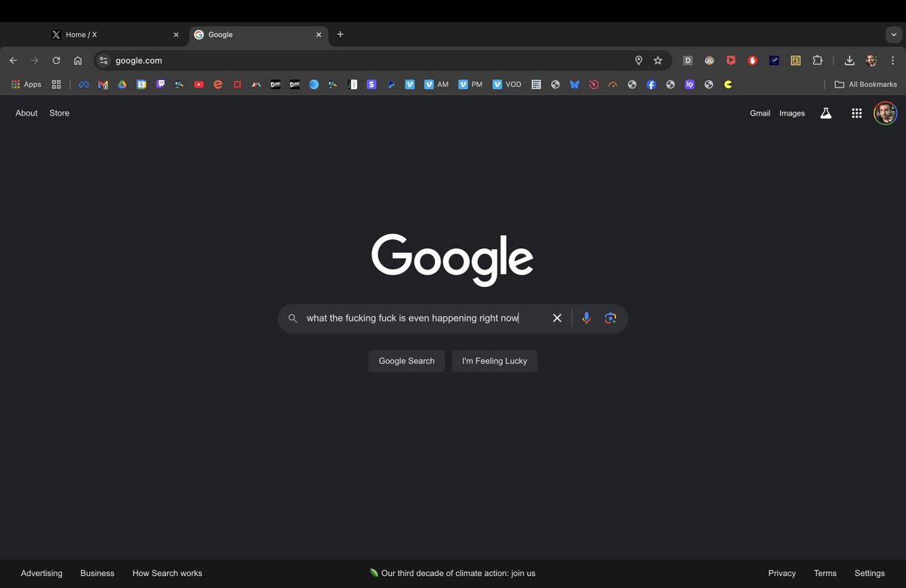Open the Settings footer menu
This screenshot has height=588, width=906.
coord(870,574)
